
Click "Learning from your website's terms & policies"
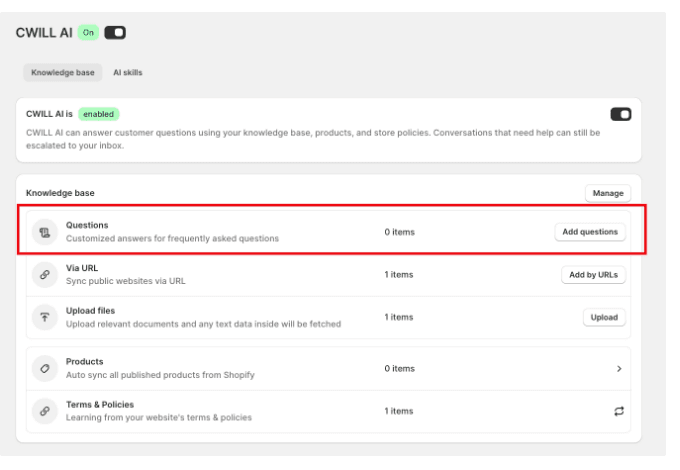159,418
